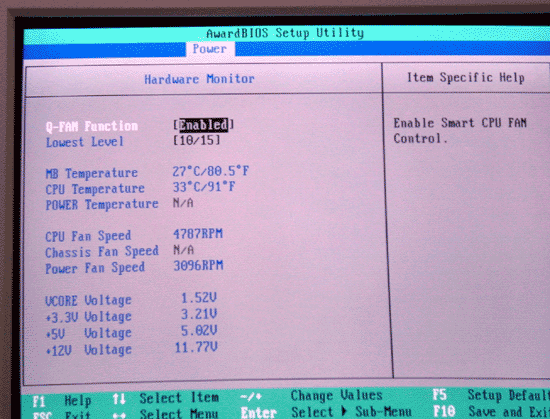The width and height of the screenshot is (550, 419).
Task: Click the -/+ key indicator
Action: click(x=251, y=397)
